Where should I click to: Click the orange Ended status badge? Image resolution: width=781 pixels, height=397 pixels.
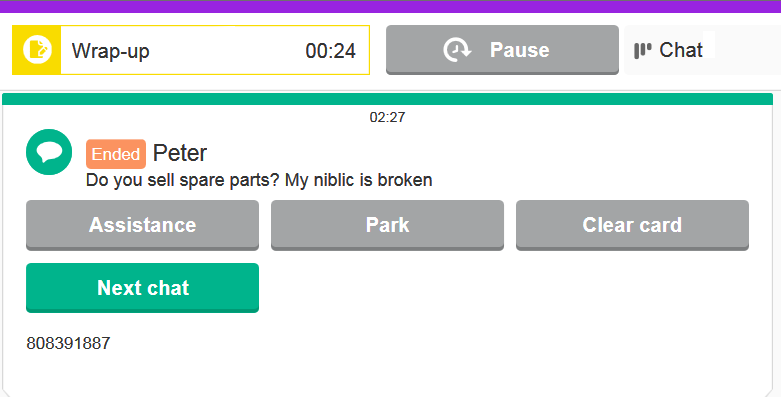116,154
